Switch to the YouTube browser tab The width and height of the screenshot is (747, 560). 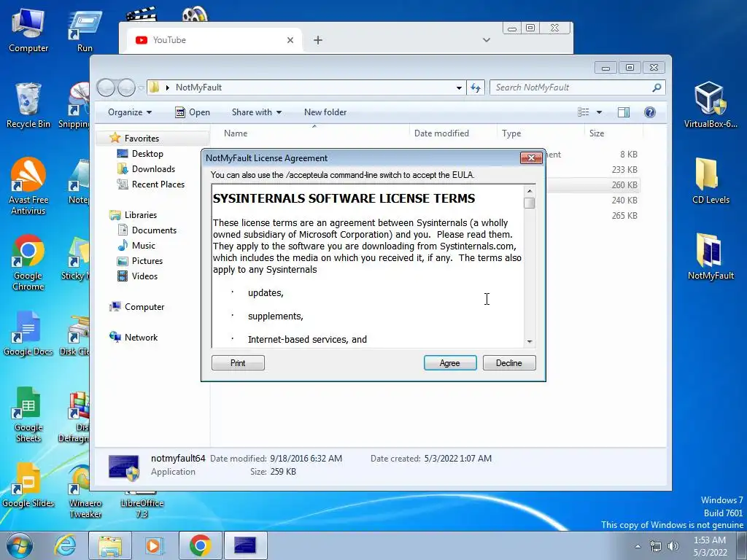[x=214, y=40]
